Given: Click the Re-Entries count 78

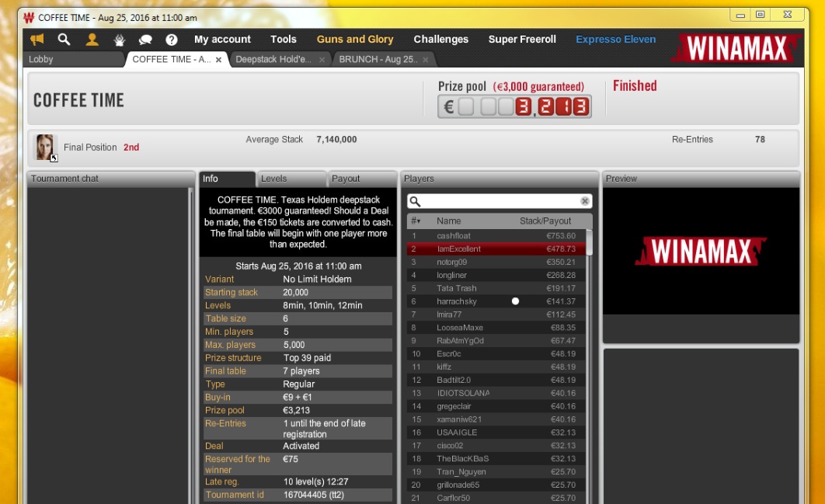Looking at the screenshot, I should (x=760, y=140).
